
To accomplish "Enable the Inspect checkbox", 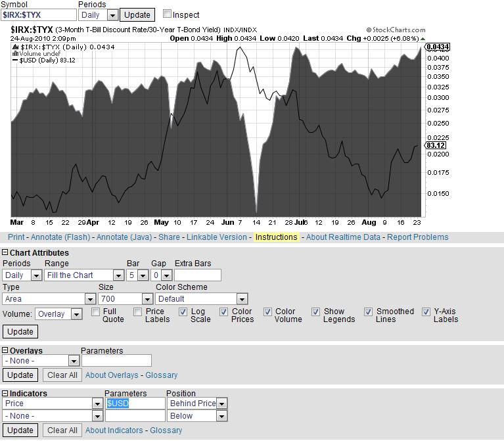I will 167,14.
